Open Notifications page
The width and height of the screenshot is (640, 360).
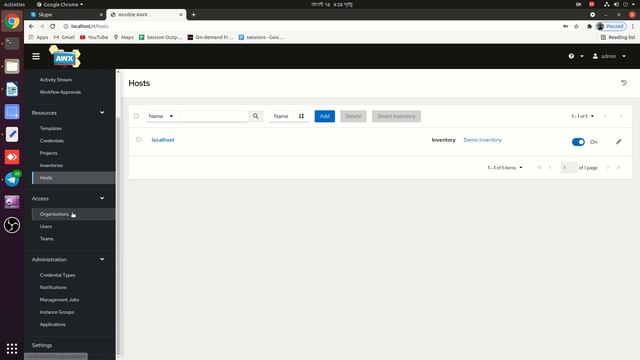tap(53, 288)
